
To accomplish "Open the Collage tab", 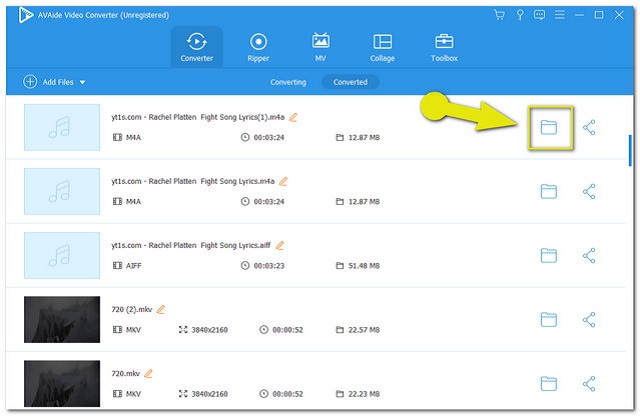I will coord(382,47).
